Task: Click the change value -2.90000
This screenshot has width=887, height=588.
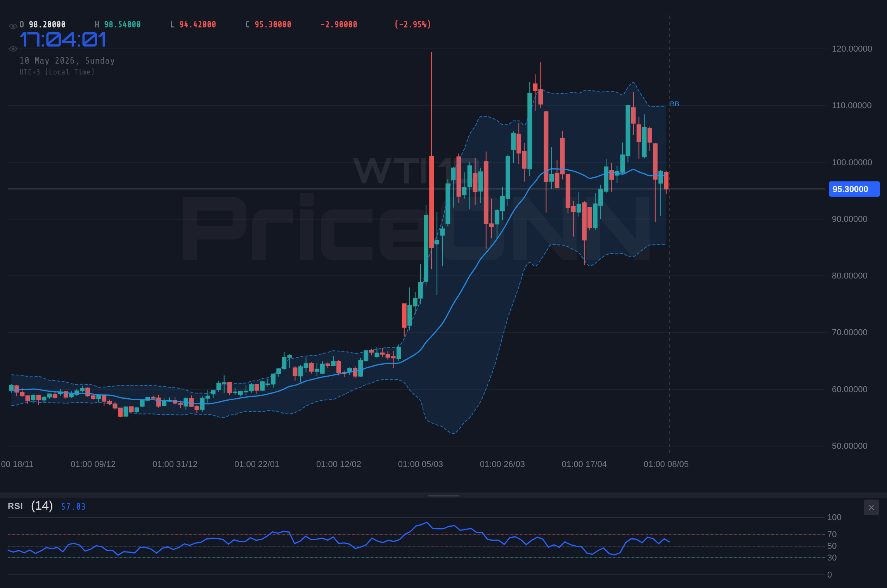Action: coord(339,24)
